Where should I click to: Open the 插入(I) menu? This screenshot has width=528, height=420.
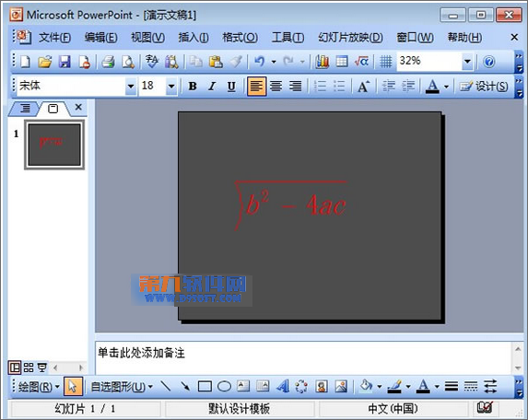194,38
